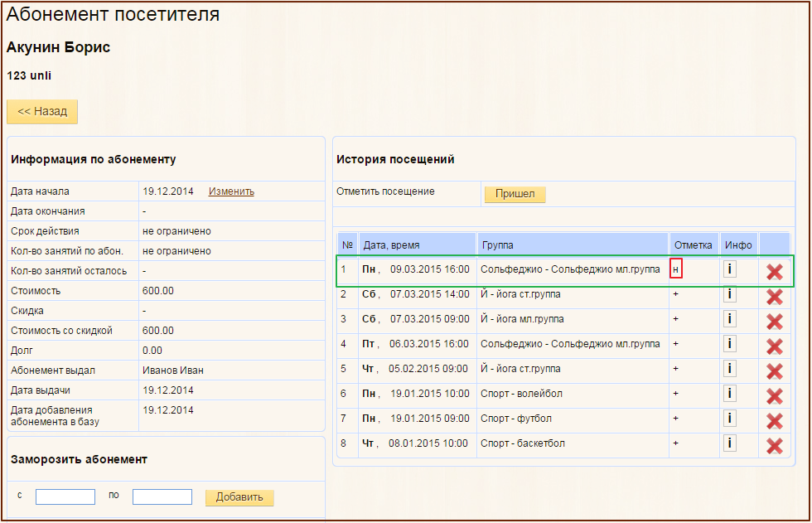Viewport: 812px width, 523px height.
Task: Click the << Назад button
Action: 42,112
